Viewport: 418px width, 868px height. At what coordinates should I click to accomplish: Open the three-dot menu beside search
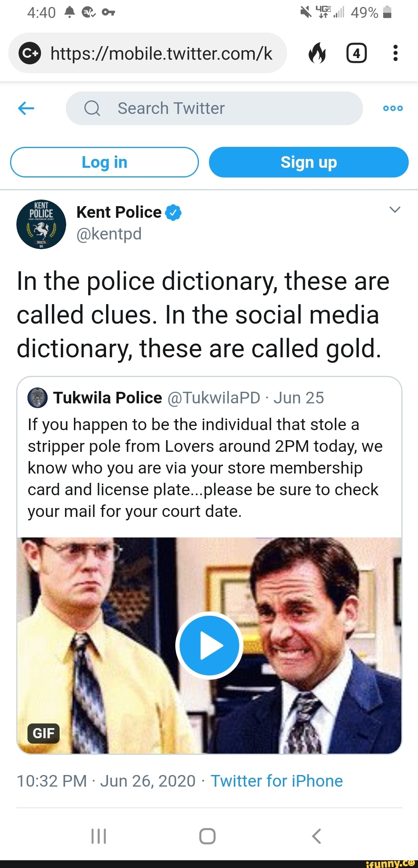392,108
